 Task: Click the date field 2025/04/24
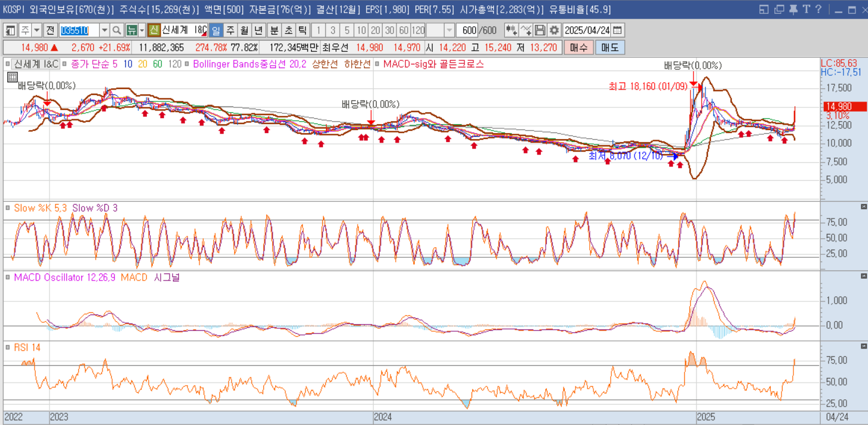(587, 30)
